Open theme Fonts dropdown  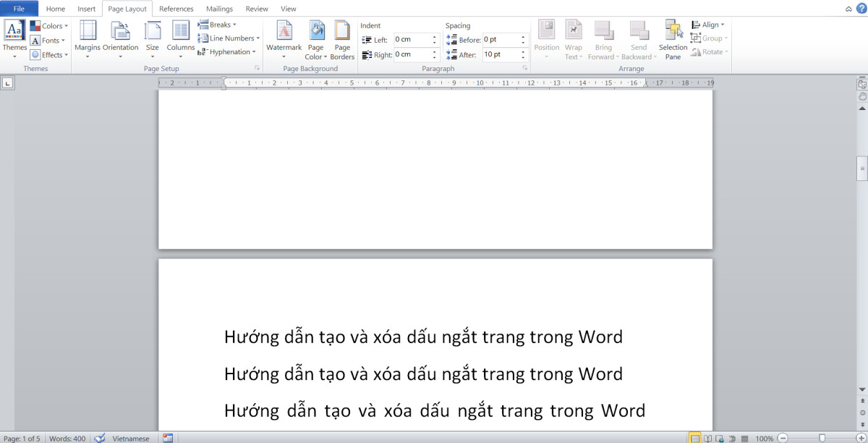(x=48, y=41)
